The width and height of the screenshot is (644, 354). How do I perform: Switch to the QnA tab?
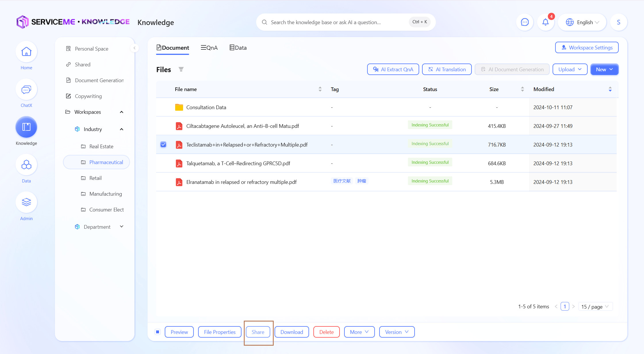(x=209, y=48)
